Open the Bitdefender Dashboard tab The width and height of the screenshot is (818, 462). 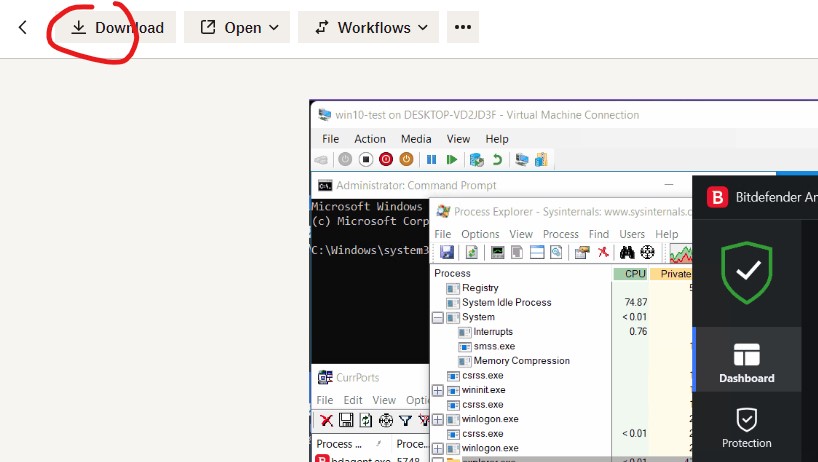point(747,362)
